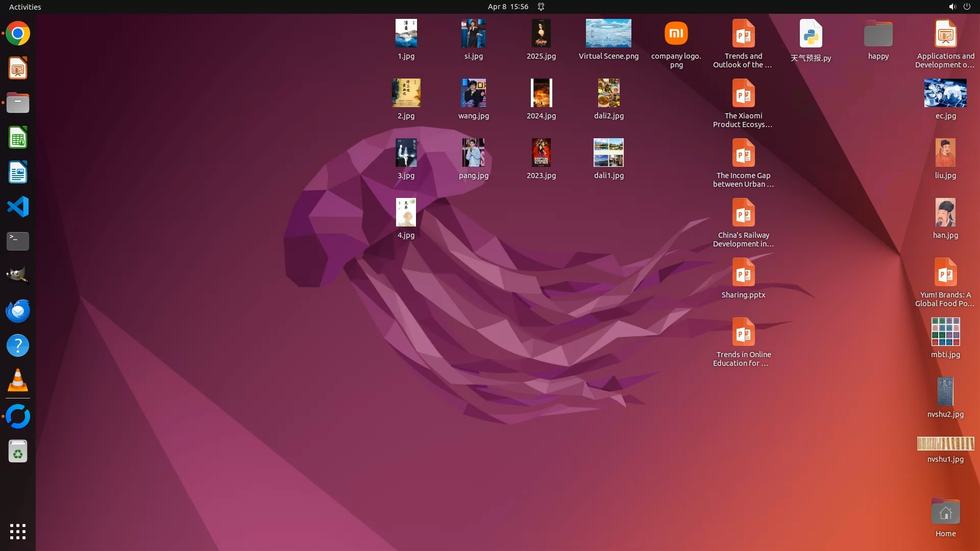Screen dimensions: 980x551
Task: Open the Activities overview
Action: click(25, 7)
